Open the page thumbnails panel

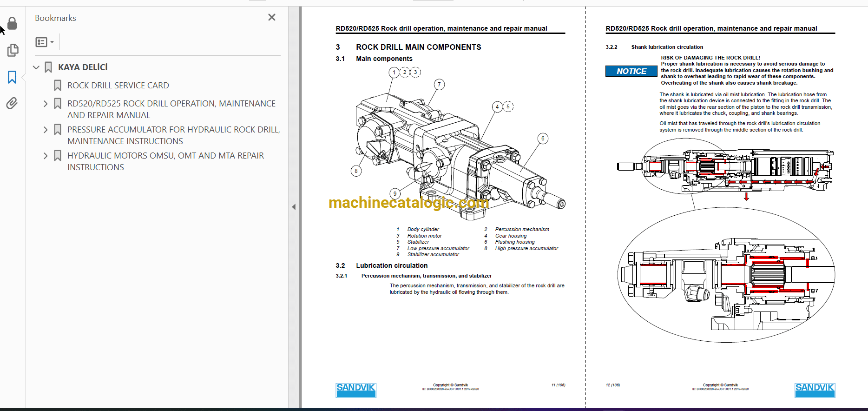click(x=13, y=50)
